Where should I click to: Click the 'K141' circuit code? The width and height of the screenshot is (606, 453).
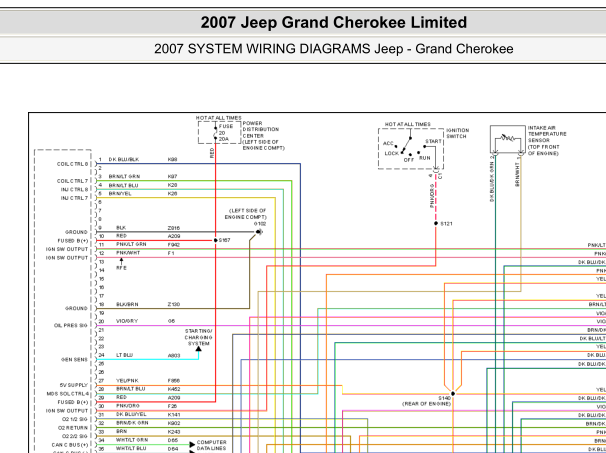(x=174, y=414)
